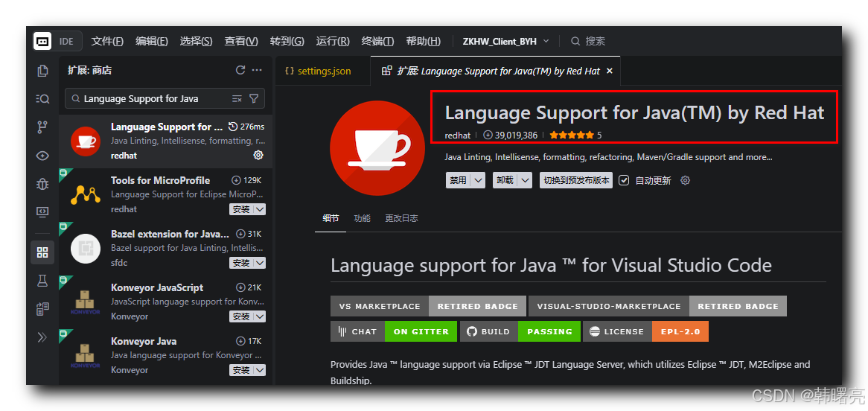Open the 编辑(E) menu
This screenshot has width=868, height=411.
tap(152, 41)
